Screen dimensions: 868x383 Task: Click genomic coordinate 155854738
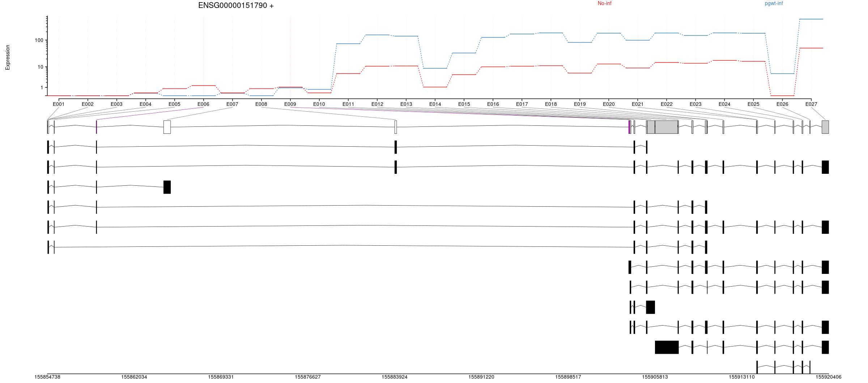(x=47, y=377)
